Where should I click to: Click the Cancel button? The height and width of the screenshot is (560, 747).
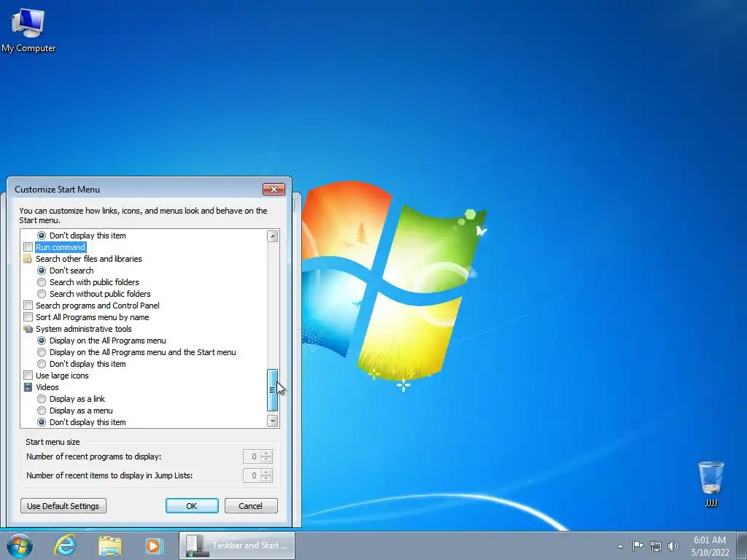[251, 506]
